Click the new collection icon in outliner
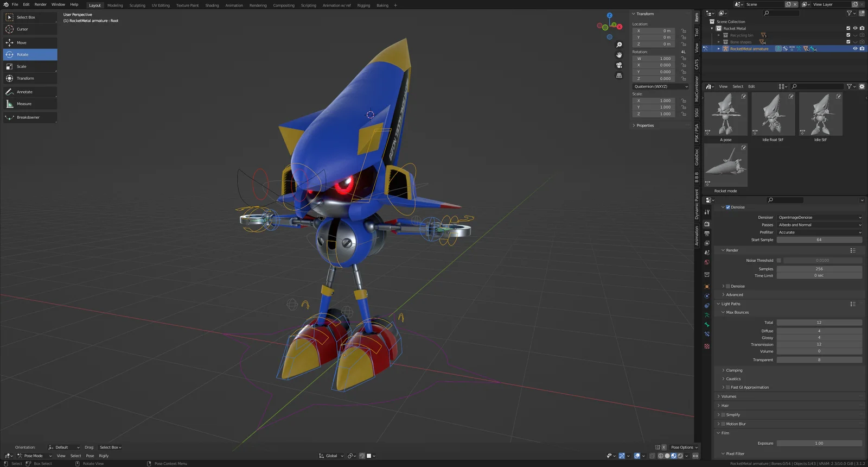 coord(861,13)
